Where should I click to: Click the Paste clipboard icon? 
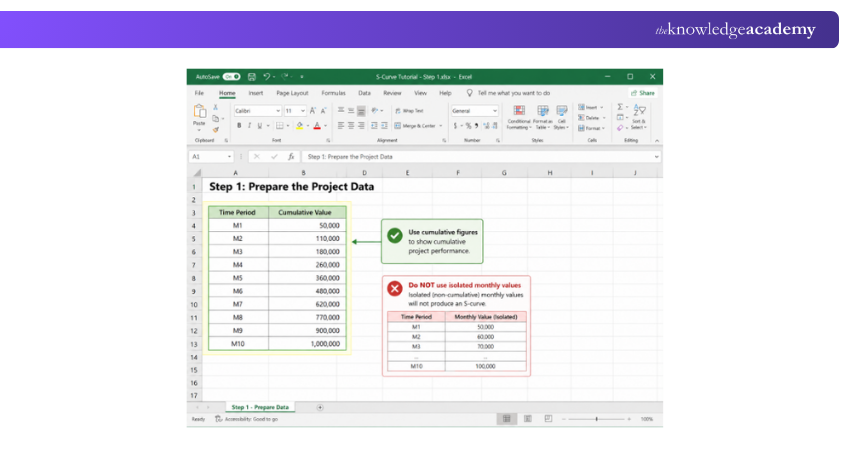(x=199, y=111)
